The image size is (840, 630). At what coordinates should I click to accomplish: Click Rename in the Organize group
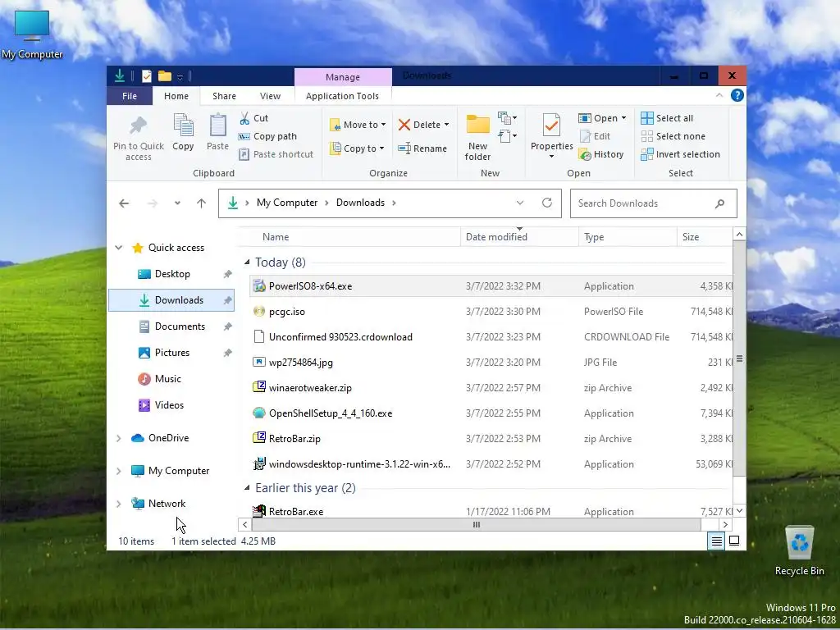pos(422,148)
